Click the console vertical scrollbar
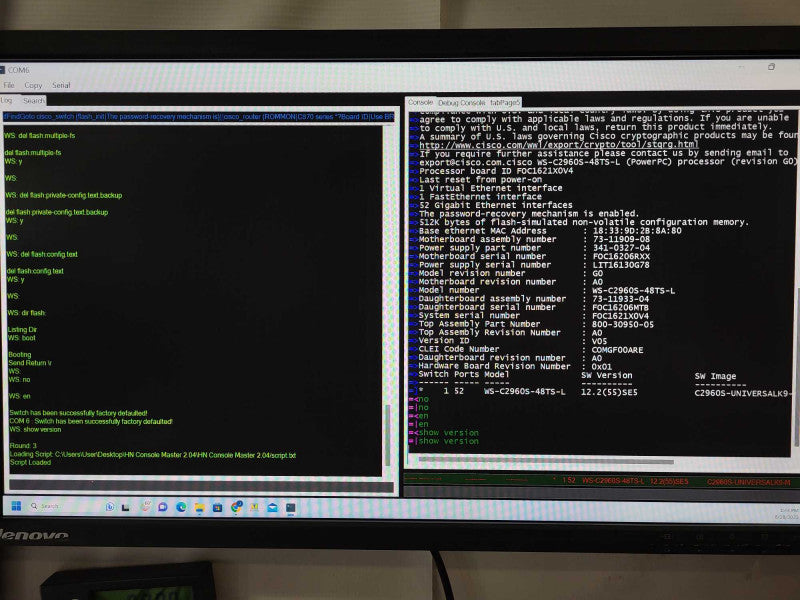The image size is (800, 600). [x=795, y=367]
